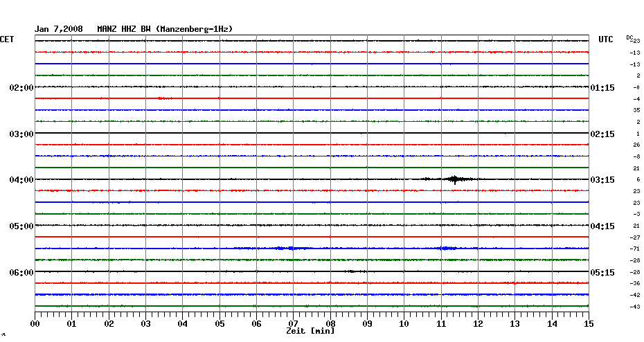Select the 06:00 CET time label
Image resolution: width=644 pixels, height=342 pixels.
pyautogui.click(x=21, y=273)
